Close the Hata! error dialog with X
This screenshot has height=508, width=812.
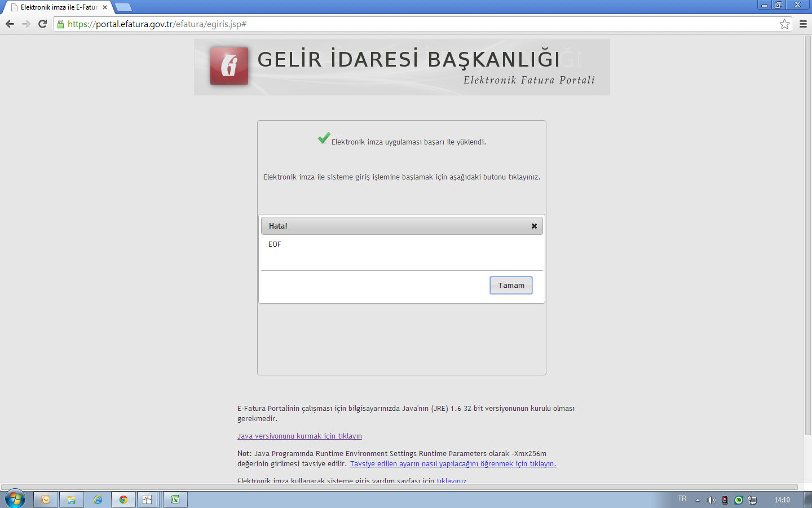click(534, 226)
